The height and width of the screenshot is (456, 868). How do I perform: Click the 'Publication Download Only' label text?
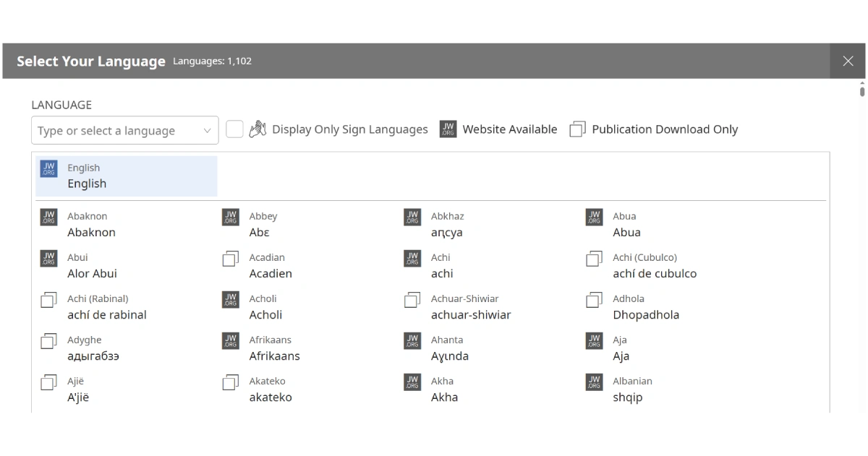(665, 129)
